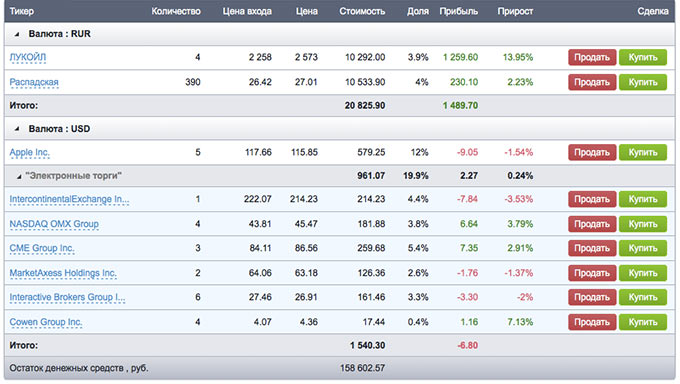Buy NASDAQ OMX Group shares
The width and height of the screenshot is (680, 384).
(x=643, y=224)
